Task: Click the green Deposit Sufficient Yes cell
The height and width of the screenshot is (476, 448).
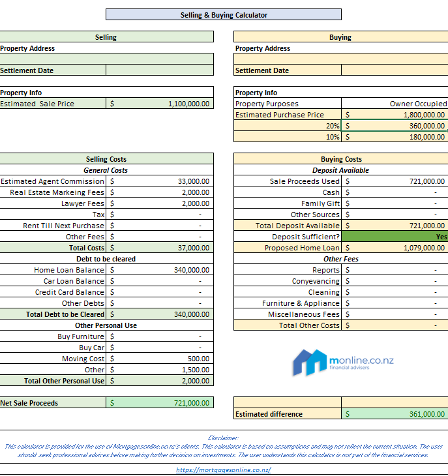Action: [394, 237]
